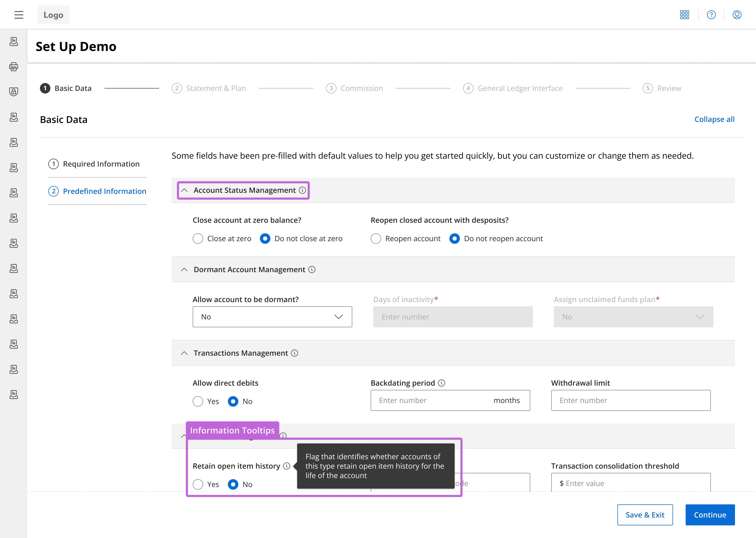
Task: Open the hamburger menu icon
Action: point(19,14)
